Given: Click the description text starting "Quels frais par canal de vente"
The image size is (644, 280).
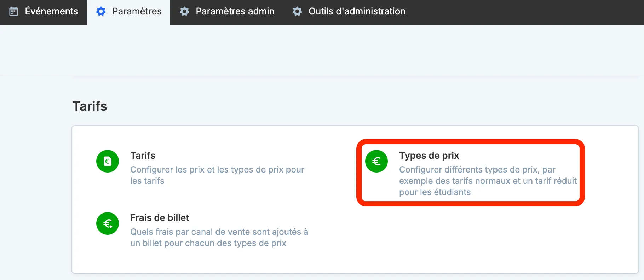Looking at the screenshot, I should pos(219,238).
